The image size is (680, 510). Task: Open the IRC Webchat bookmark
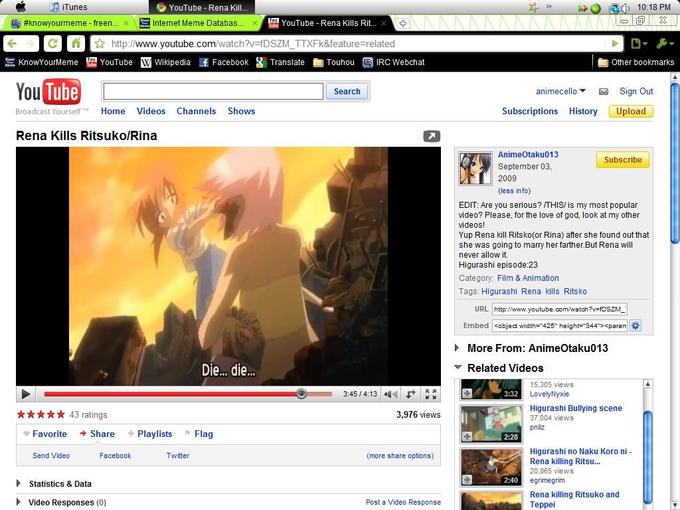394,62
